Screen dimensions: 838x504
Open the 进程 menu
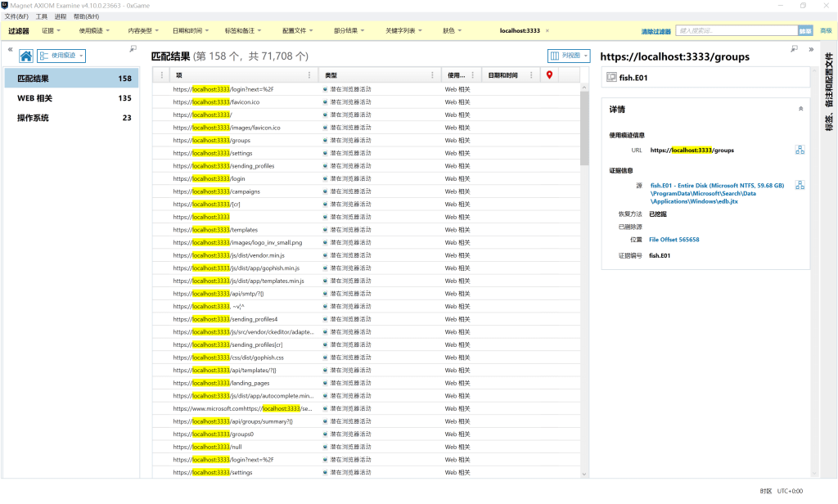[61, 16]
